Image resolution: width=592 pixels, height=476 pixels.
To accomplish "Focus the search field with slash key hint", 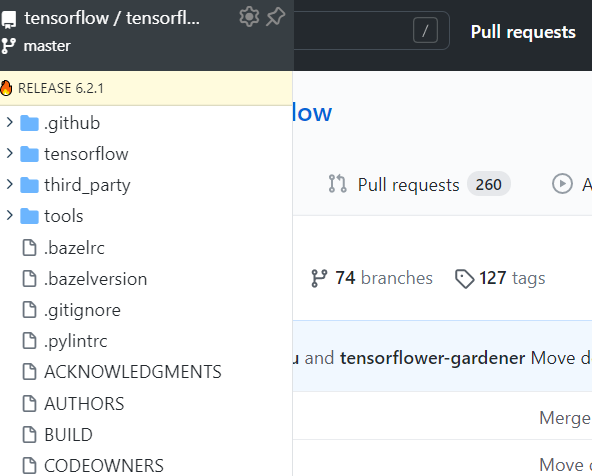I will 371,30.
